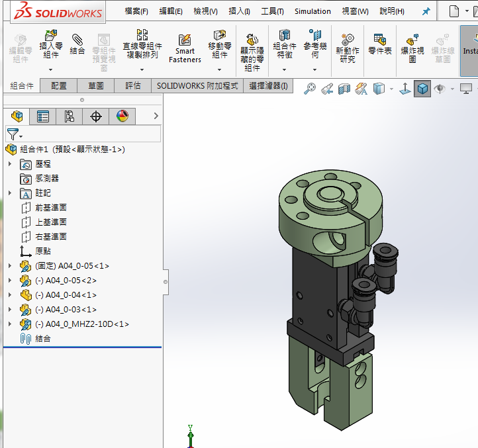This screenshot has height=448, width=478.
Task: Click the Insert Components (插入零組件) icon
Action: (x=50, y=36)
